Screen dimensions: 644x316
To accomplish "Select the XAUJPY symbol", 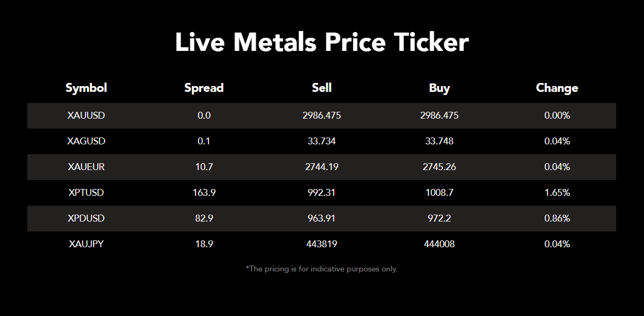I will pos(86,244).
